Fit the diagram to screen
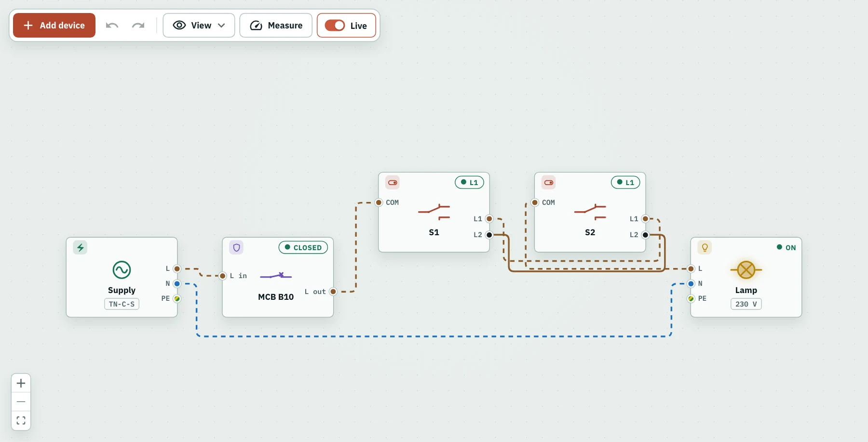This screenshot has width=868, height=442. (21, 420)
